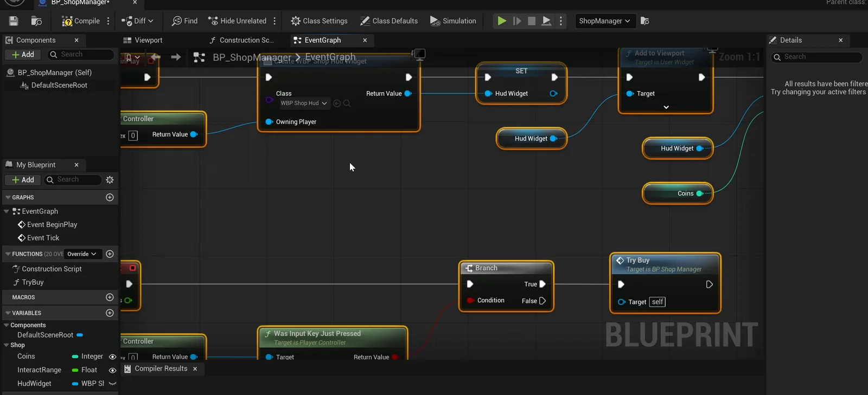Click the InteractRange variable type pill
The width and height of the screenshot is (868, 395).
(75, 371)
